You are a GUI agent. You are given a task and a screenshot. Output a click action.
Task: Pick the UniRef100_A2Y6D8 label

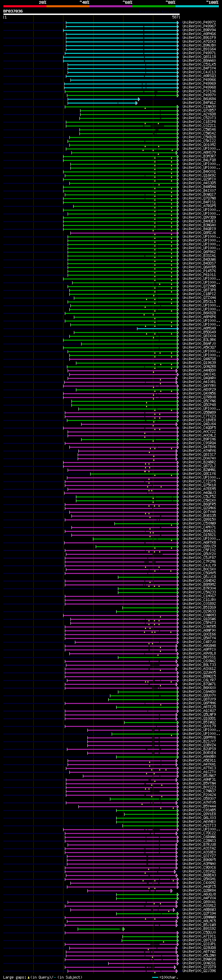tap(199, 114)
